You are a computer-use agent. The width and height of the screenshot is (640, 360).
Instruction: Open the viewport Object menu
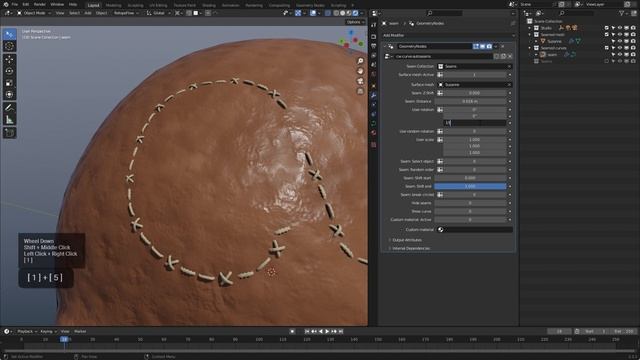click(101, 13)
